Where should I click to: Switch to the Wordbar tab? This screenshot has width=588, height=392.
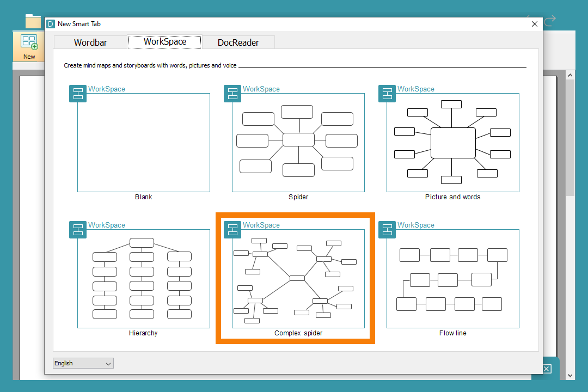(90, 42)
